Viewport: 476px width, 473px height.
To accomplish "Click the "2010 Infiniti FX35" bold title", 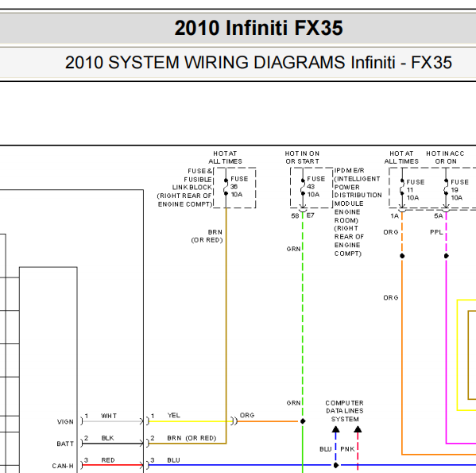I will pos(258,28).
